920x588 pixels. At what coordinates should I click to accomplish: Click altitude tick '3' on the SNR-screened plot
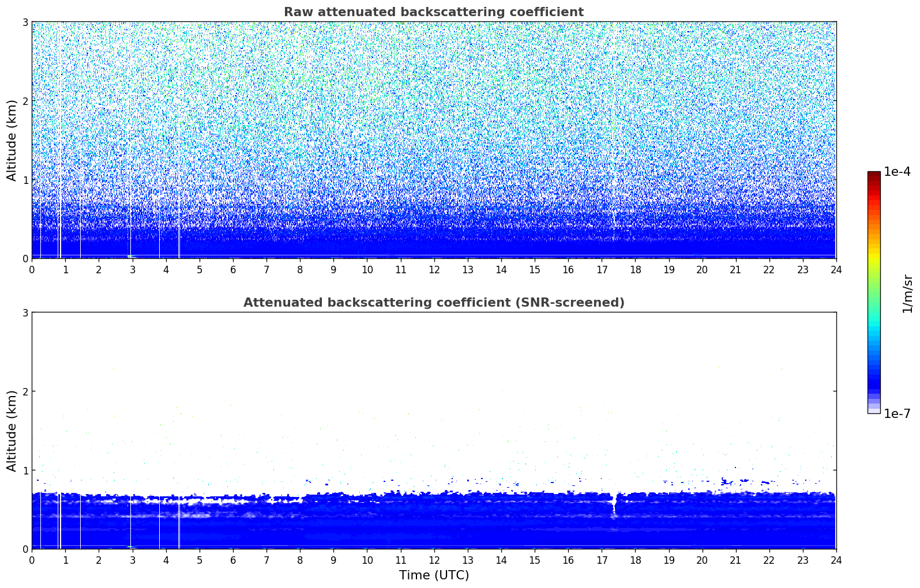(x=25, y=313)
